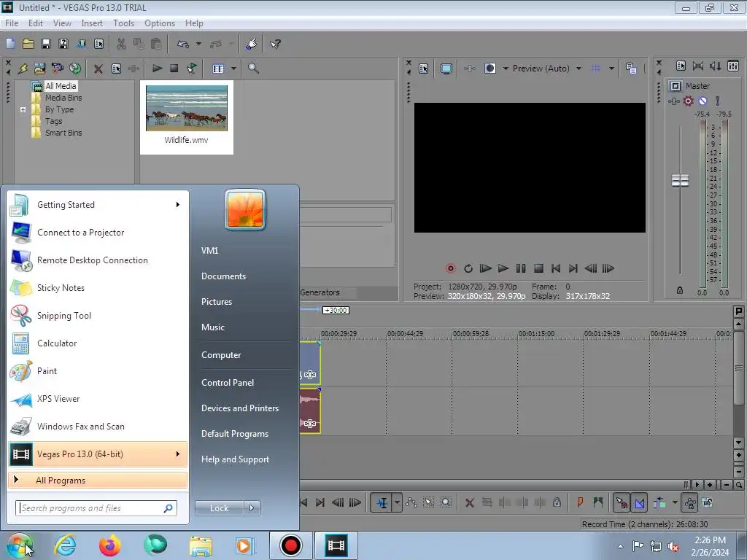Open the Preview (Auto) quality dropdown
This screenshot has width=747, height=560.
point(578,69)
